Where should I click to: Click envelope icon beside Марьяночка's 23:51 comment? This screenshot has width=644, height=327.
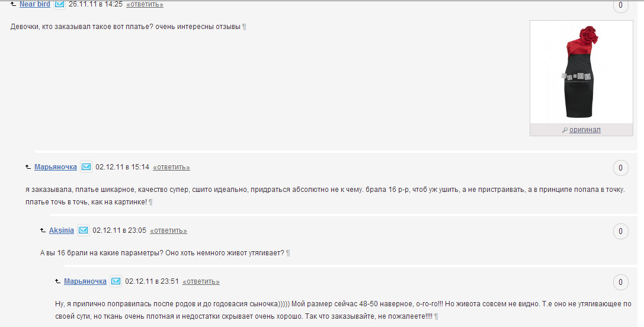pyautogui.click(x=116, y=281)
